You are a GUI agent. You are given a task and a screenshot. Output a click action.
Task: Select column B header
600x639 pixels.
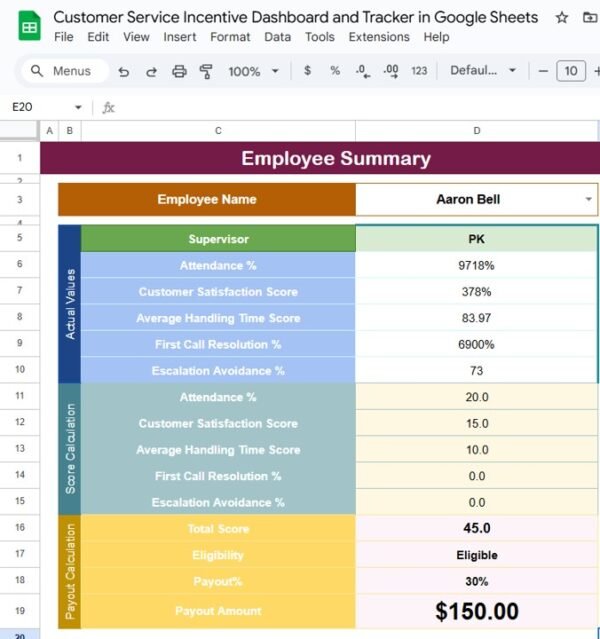pyautogui.click(x=70, y=130)
